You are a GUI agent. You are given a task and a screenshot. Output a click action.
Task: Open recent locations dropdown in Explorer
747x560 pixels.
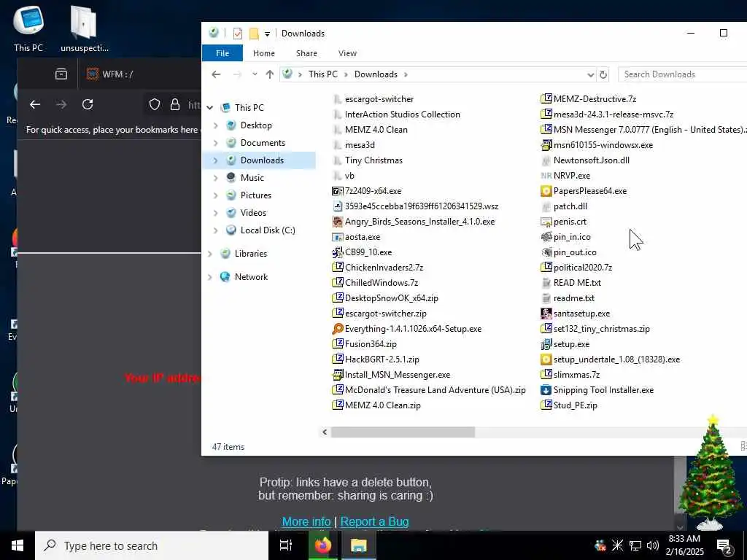pos(255,74)
